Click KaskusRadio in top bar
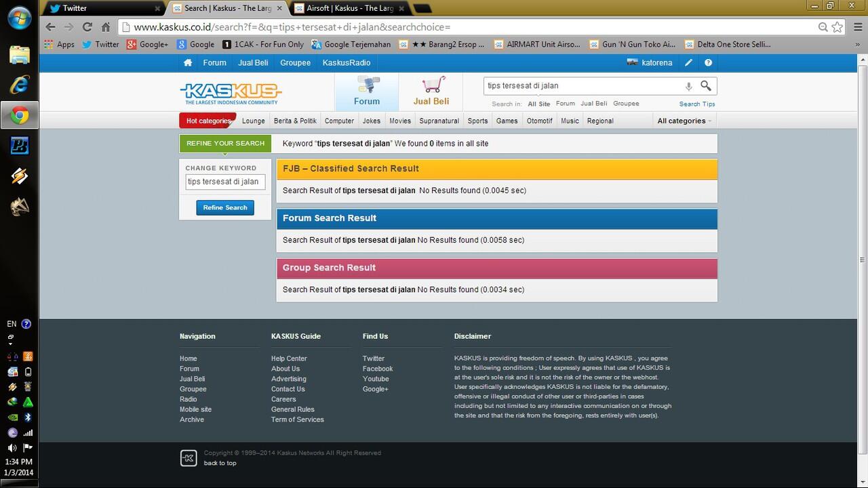This screenshot has height=488, width=868. coord(347,62)
